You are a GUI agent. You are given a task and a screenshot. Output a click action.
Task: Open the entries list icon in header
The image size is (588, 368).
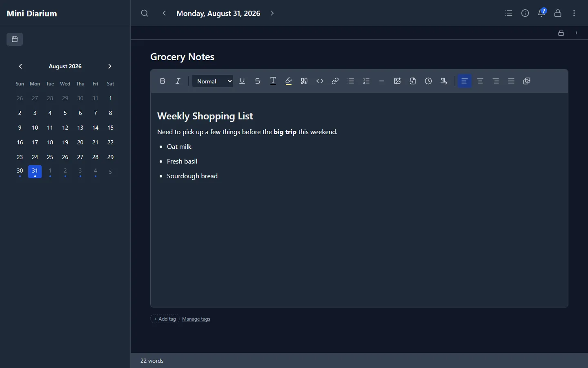(x=509, y=13)
